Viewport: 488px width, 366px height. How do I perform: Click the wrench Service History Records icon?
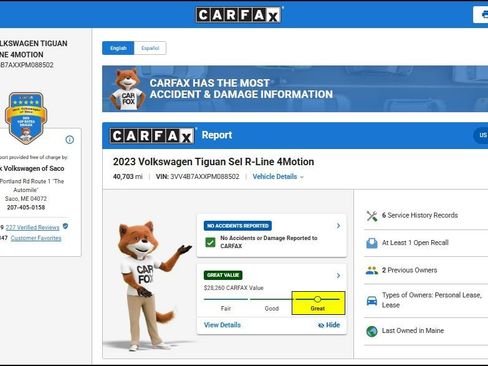point(372,216)
